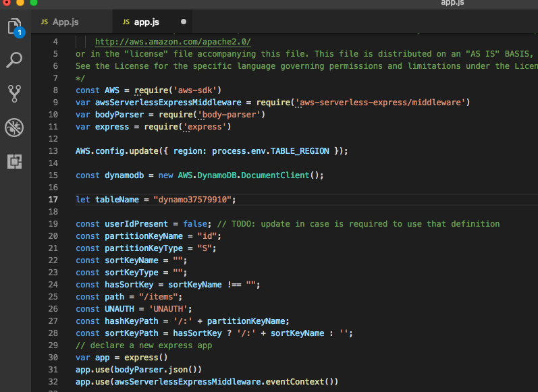Click line number 17 in the gutter
The image size is (538, 392).
pos(53,200)
